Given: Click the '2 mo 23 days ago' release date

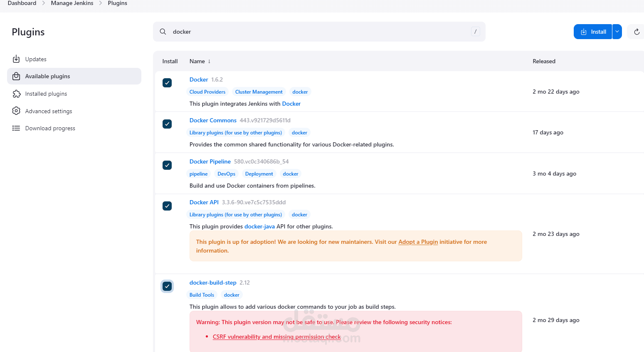Looking at the screenshot, I should coord(556,234).
